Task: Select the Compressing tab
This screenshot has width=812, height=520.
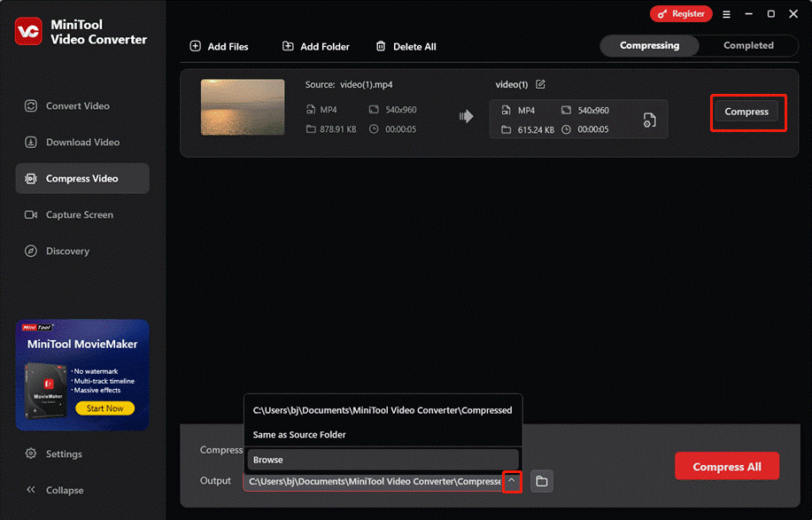Action: (x=649, y=45)
